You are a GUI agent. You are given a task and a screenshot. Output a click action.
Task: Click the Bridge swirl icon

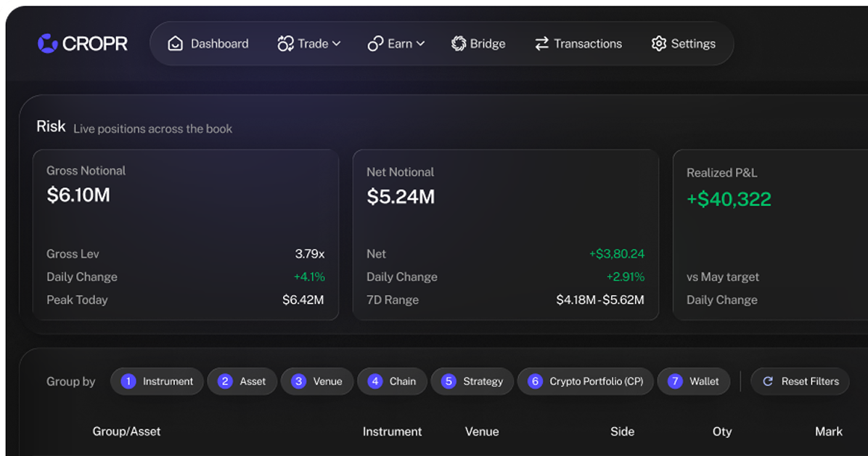pos(459,44)
